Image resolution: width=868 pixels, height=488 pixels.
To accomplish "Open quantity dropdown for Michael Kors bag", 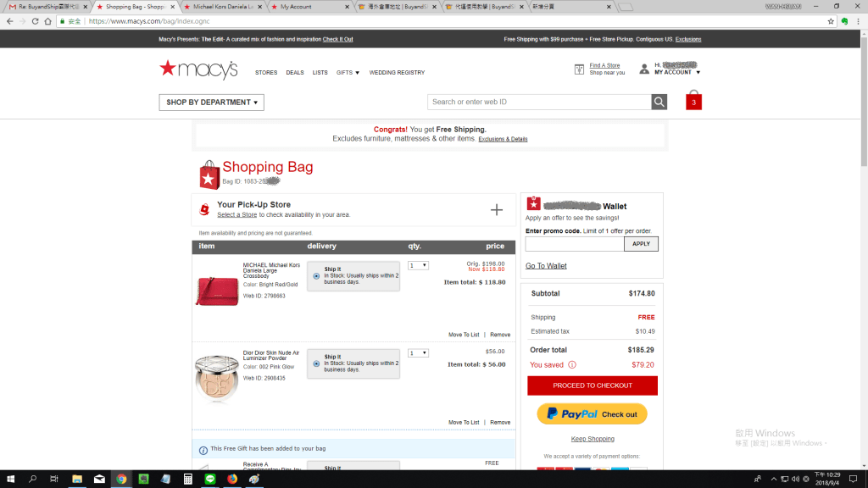I will pyautogui.click(x=418, y=265).
